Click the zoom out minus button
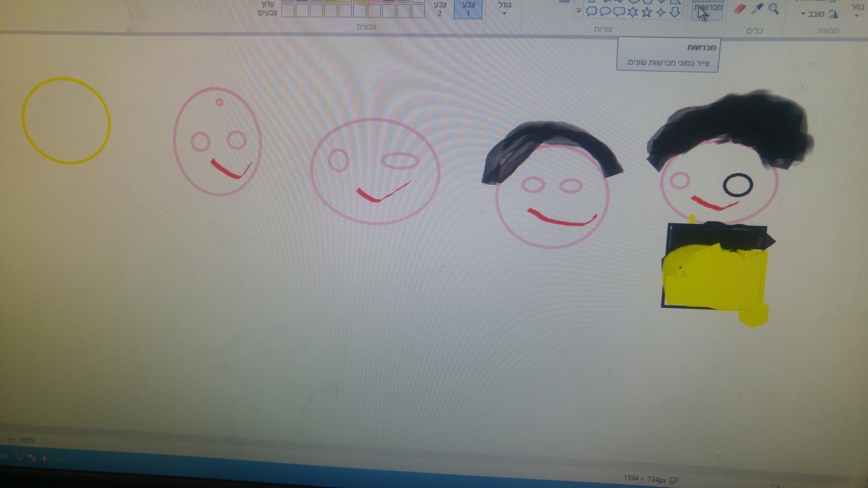The height and width of the screenshot is (488, 868). (x=11, y=439)
